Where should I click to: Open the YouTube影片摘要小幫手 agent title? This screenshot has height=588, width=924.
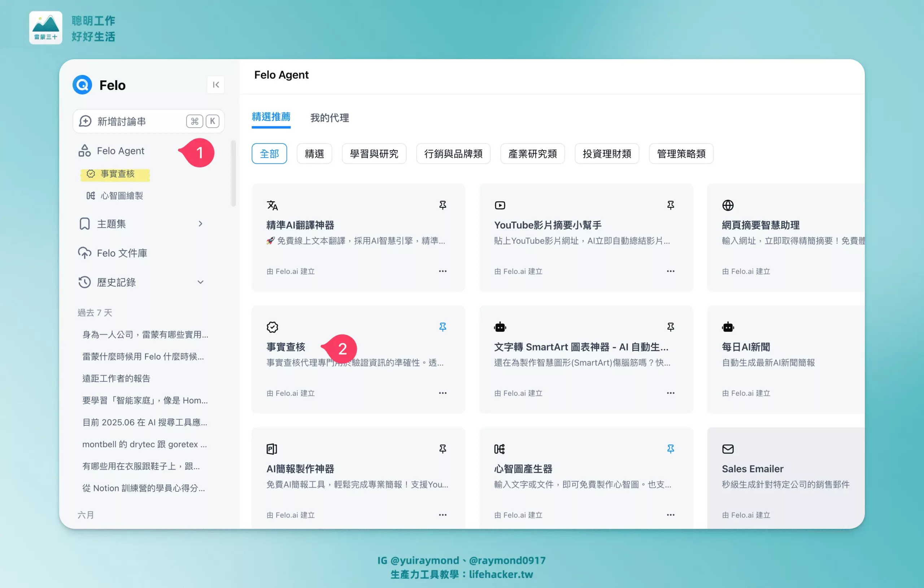coord(548,225)
